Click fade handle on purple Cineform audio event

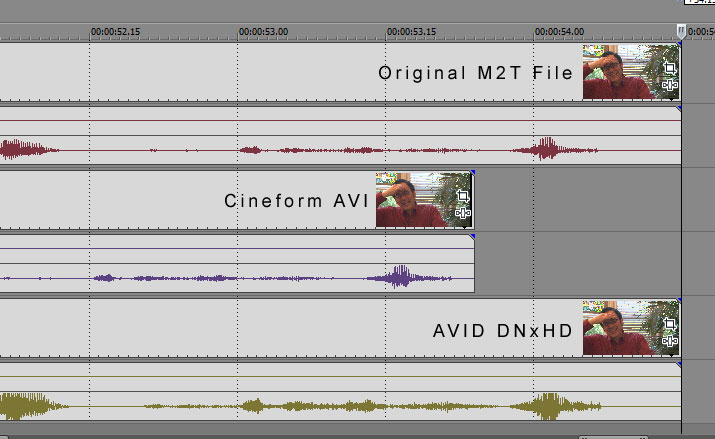coord(472,236)
